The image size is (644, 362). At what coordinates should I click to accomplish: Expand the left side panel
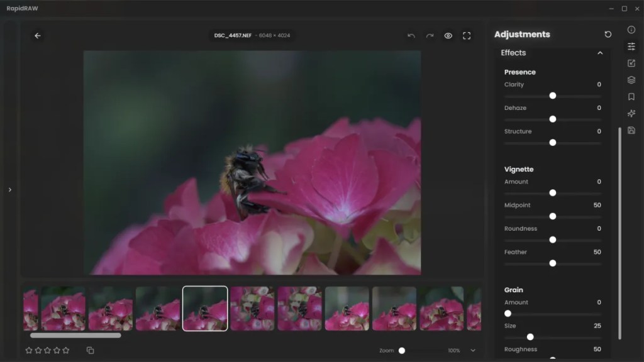9,190
